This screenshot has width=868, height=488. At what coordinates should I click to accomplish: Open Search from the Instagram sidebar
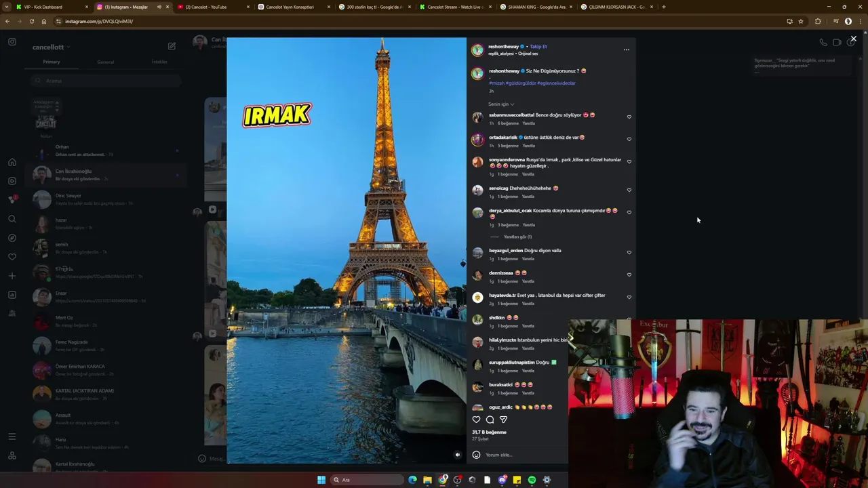tap(12, 219)
